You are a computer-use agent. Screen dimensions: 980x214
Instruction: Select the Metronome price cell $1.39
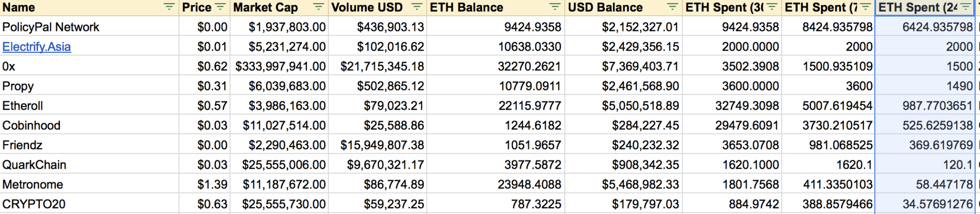(x=205, y=184)
